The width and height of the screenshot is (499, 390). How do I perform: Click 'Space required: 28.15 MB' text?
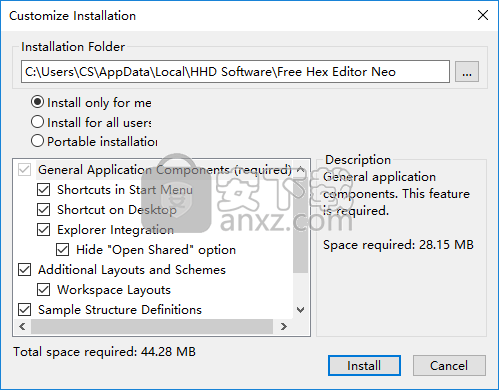click(x=398, y=245)
